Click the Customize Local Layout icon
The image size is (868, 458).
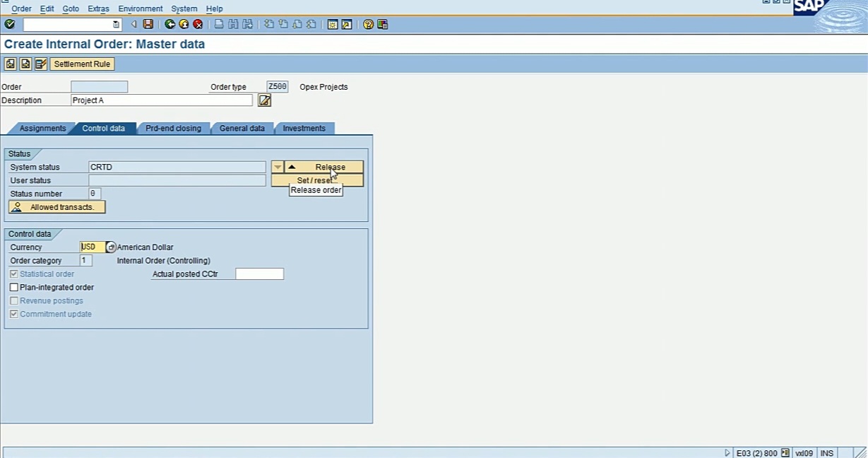coord(382,24)
